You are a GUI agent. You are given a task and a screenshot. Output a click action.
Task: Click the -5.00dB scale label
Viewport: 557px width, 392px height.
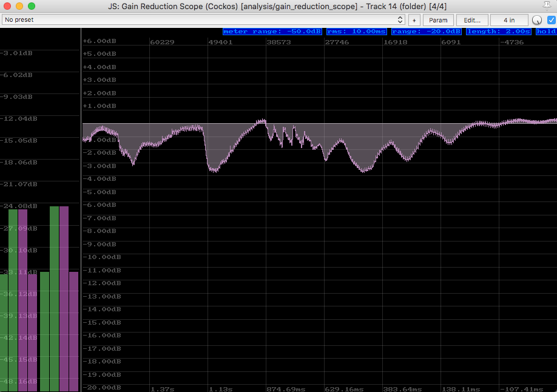[x=100, y=192]
